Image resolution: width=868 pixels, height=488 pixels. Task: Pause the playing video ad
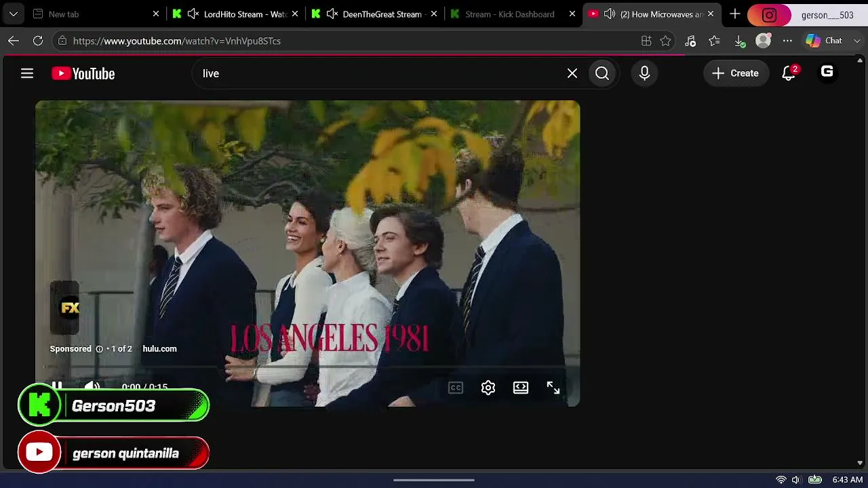point(57,386)
